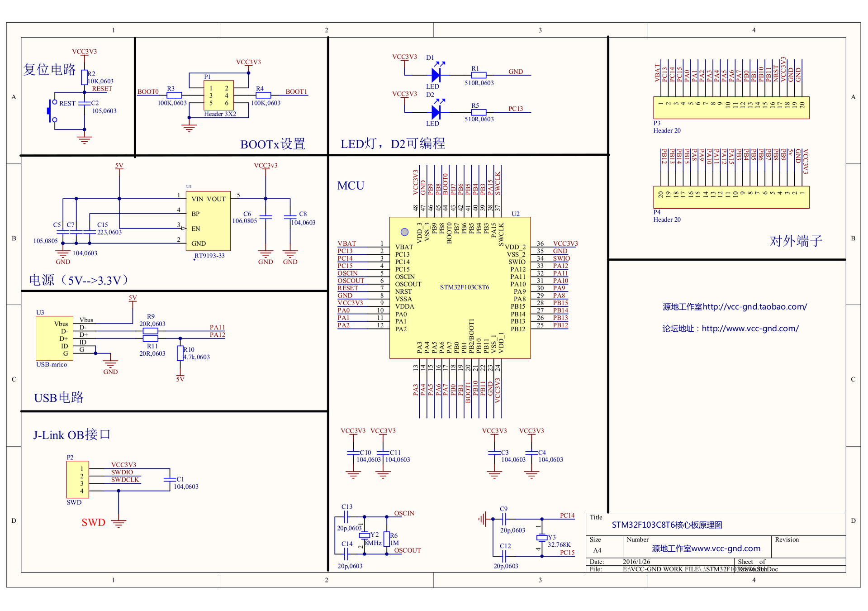Click the pin 1 marker dot on MCU

pos(404,232)
